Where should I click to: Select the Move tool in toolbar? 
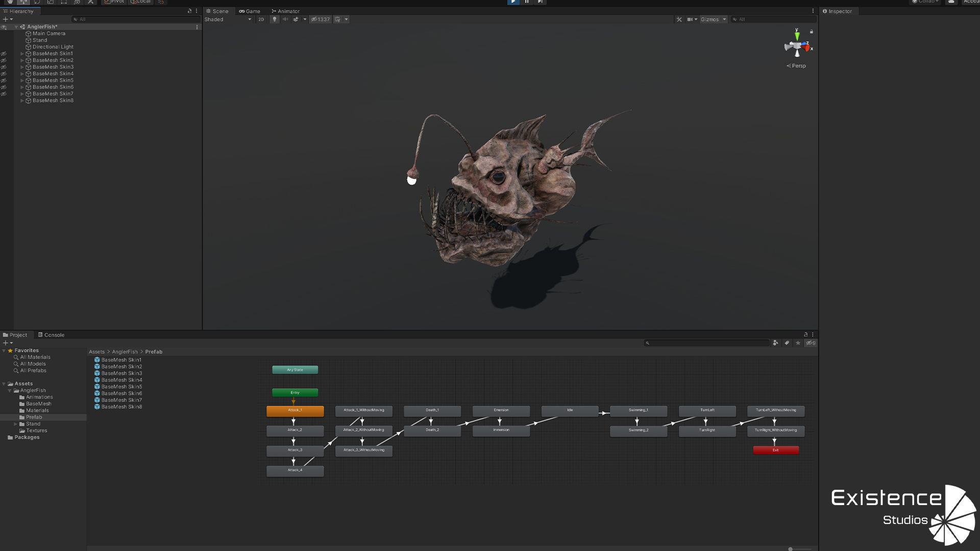(23, 2)
